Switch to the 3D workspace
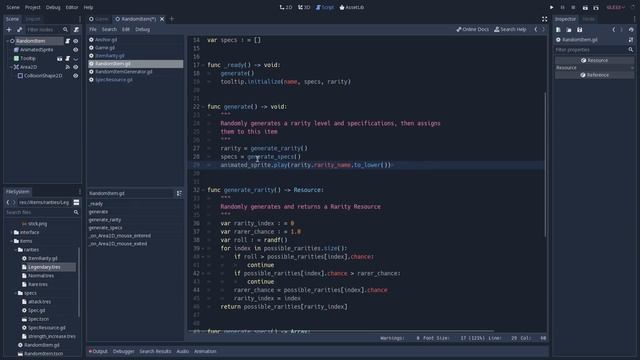The image size is (640, 360). pos(304,7)
